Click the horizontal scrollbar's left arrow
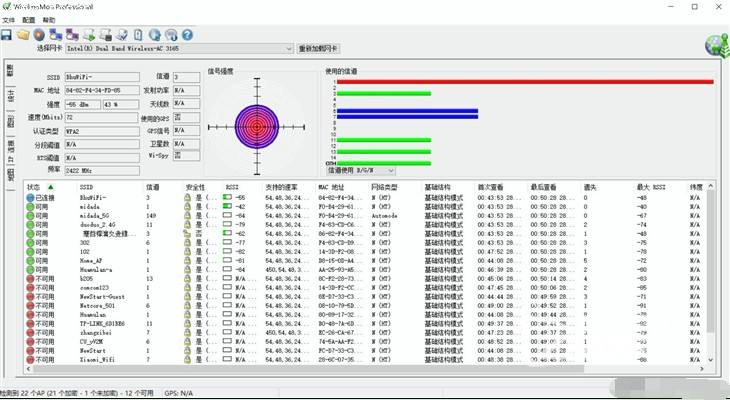 coord(29,369)
